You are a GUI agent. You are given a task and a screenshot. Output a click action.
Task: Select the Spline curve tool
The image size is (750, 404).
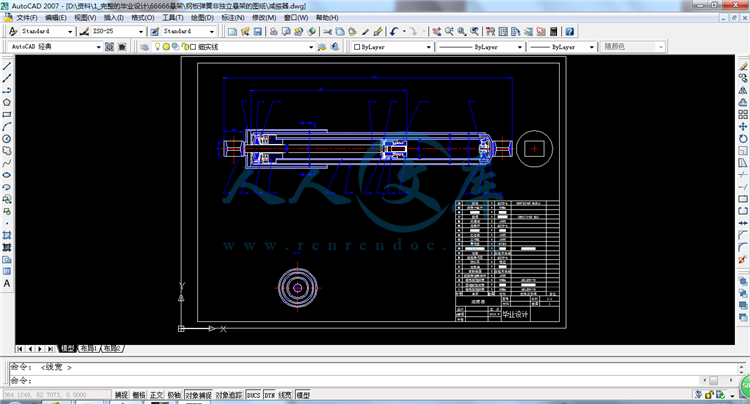pyautogui.click(x=7, y=163)
